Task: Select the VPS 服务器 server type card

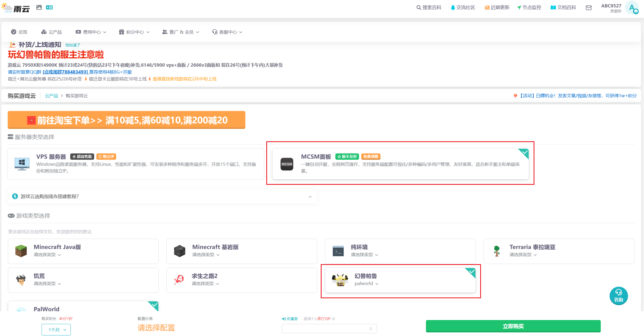Action: click(135, 164)
